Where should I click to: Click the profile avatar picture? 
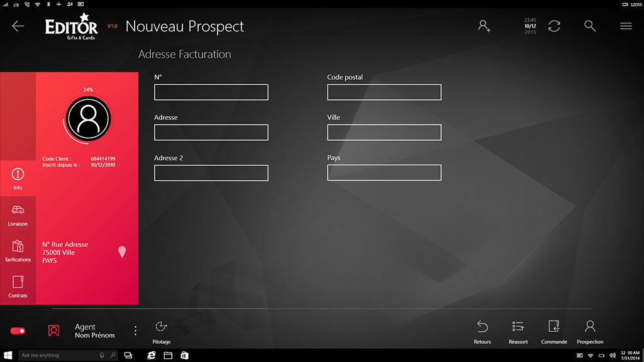88,119
